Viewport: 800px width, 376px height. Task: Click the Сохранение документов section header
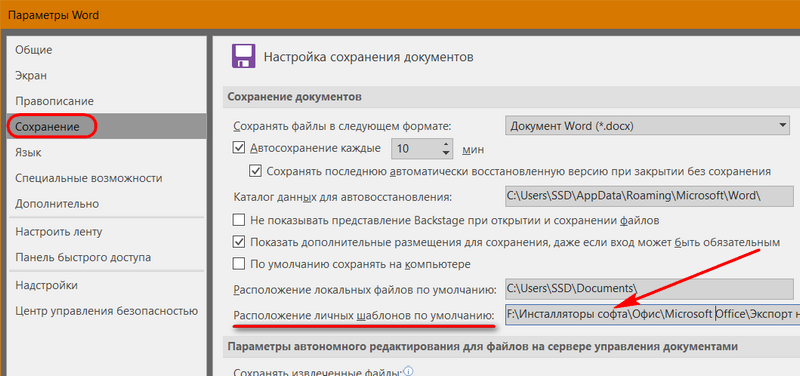pos(294,97)
